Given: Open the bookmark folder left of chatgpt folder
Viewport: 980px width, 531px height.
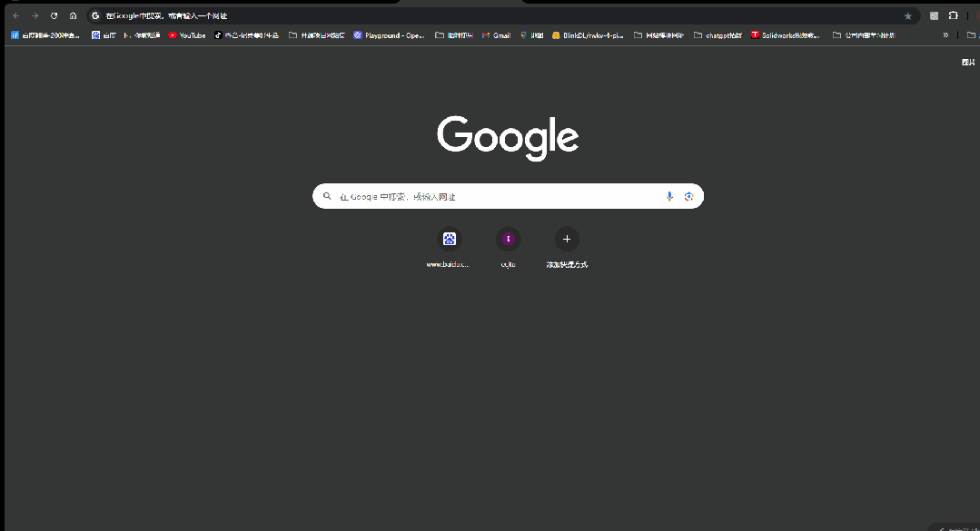Looking at the screenshot, I should pos(658,35).
